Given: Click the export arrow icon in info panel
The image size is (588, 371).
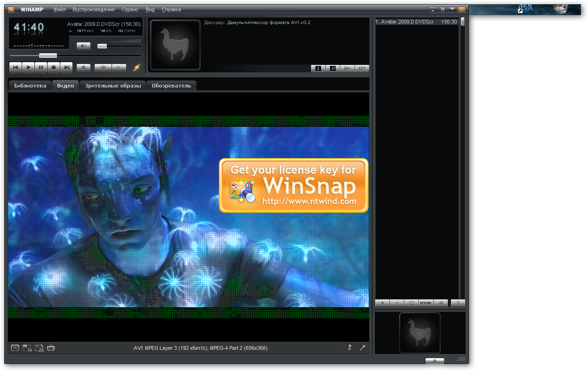Looking at the screenshot, I should coord(347,68).
